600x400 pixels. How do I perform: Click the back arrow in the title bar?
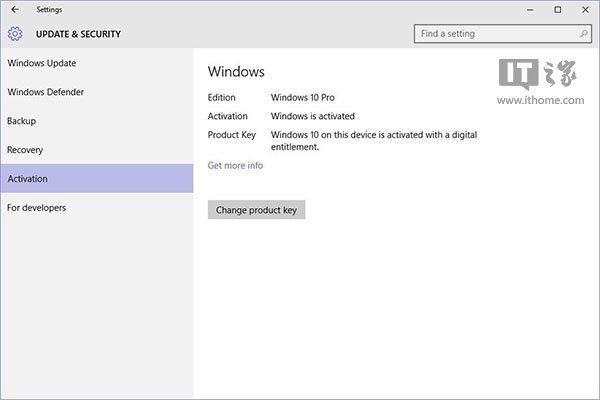[x=14, y=10]
